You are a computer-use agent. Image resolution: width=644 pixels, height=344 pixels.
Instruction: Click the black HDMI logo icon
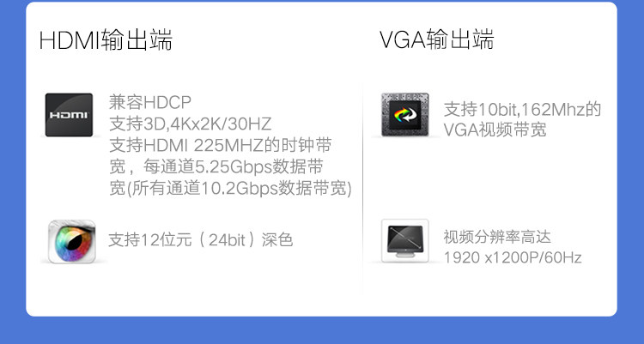coord(69,115)
